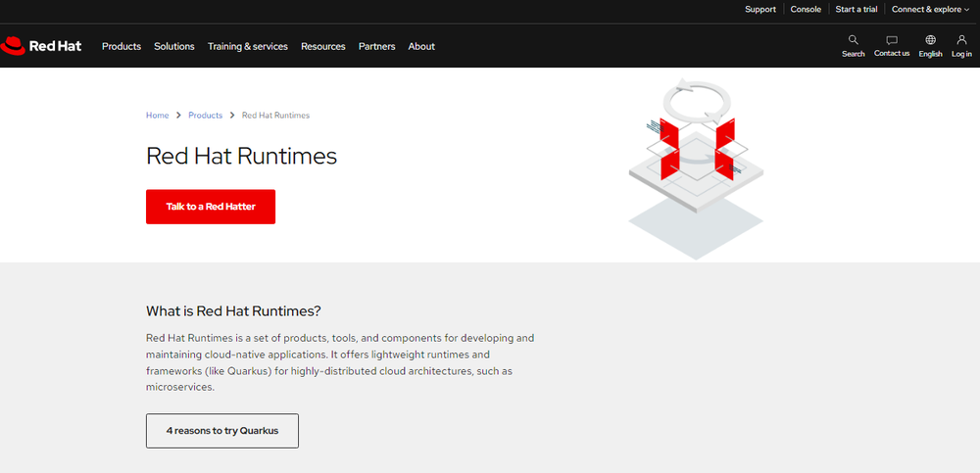980x473 pixels.
Task: Click 4 reasons to try Quarkus button
Action: tap(222, 431)
